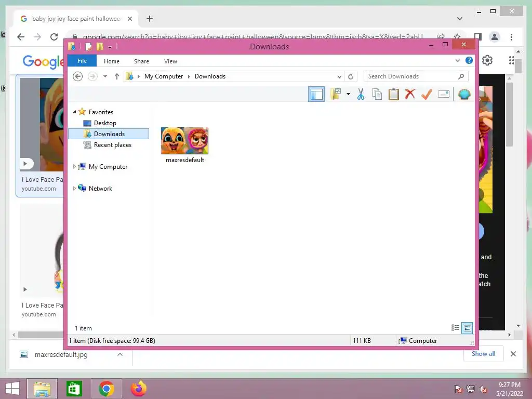Toggle the navigation pane layout button
This screenshot has width=532, height=399.
tap(316, 94)
